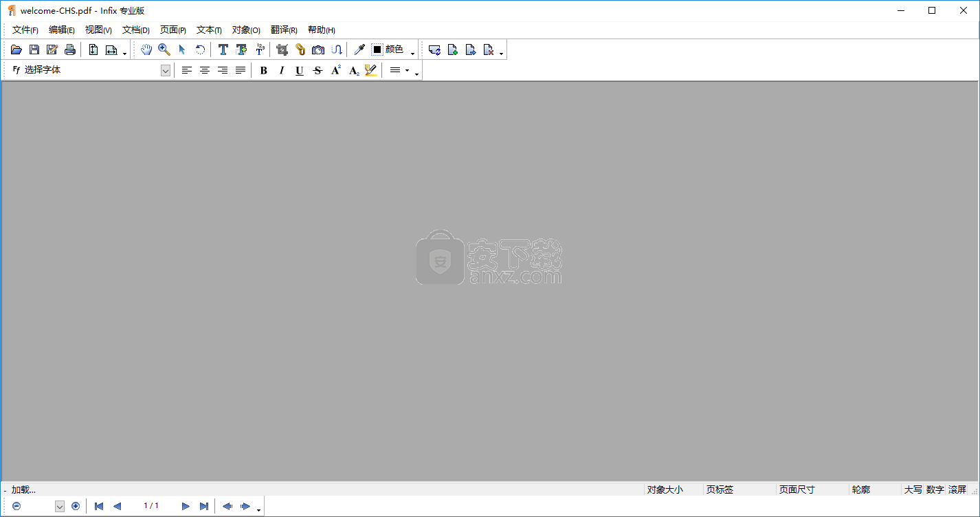Open the 文档(D) menu

136,30
